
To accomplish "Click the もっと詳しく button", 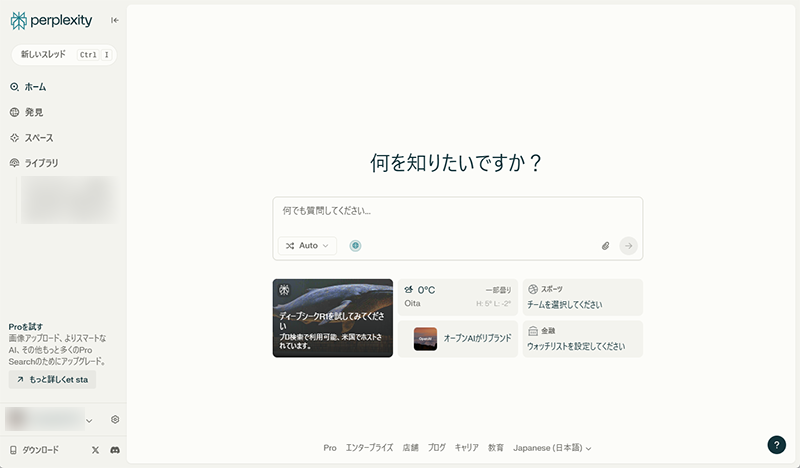I will click(52, 379).
